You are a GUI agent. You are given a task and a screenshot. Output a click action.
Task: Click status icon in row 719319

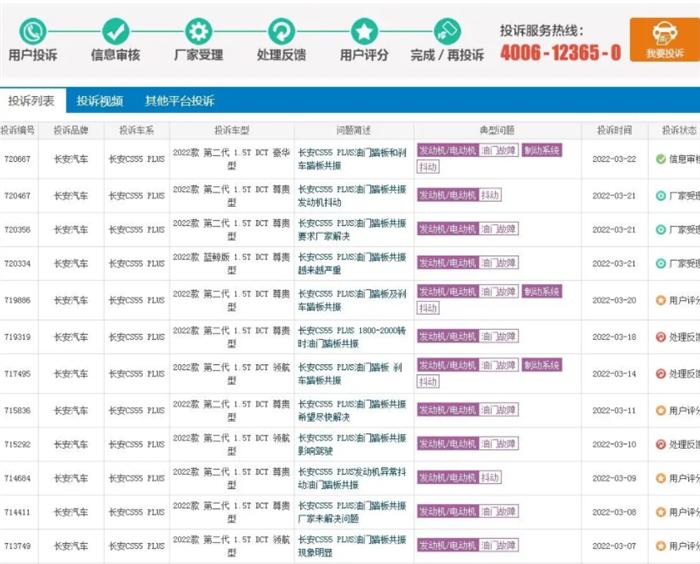(x=661, y=337)
